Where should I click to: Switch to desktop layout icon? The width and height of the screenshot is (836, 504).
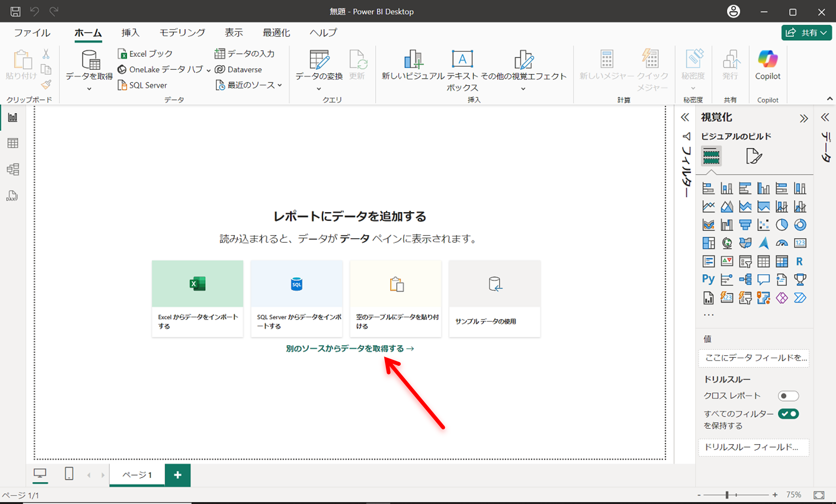pyautogui.click(x=40, y=474)
